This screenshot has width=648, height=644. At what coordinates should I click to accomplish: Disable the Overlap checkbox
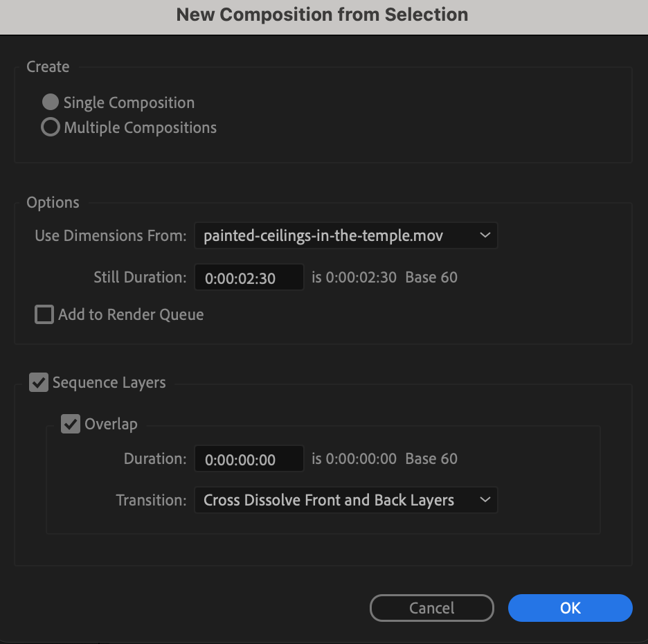[x=71, y=424]
